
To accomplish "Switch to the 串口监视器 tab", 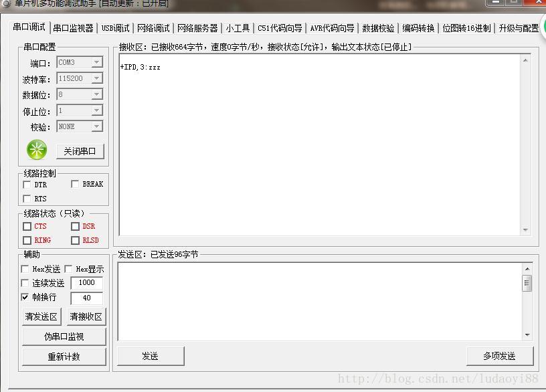I will (x=73, y=28).
